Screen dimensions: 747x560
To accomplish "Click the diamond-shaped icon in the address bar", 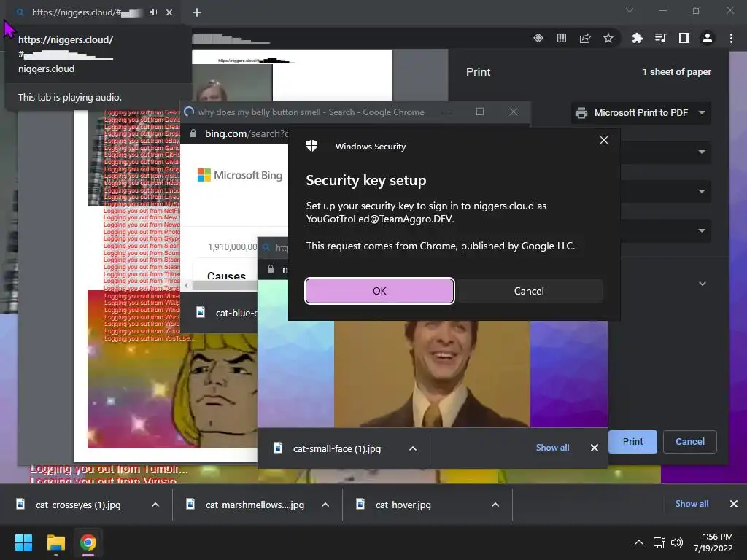I will tap(538, 38).
